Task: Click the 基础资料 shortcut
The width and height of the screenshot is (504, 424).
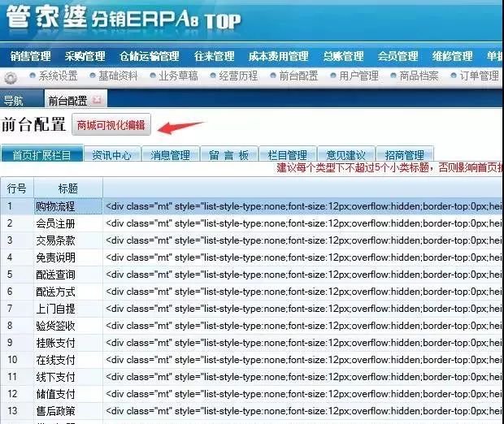Action: [120, 76]
